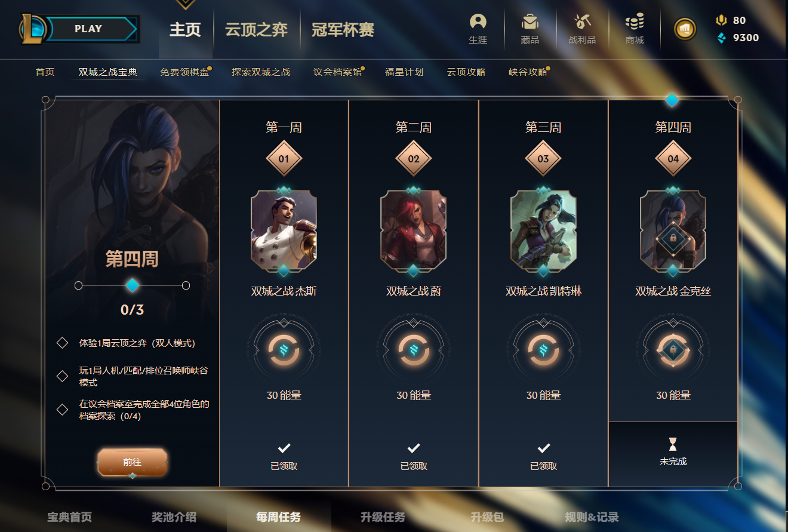Click the 前往 button
The height and width of the screenshot is (532, 788).
tap(133, 462)
